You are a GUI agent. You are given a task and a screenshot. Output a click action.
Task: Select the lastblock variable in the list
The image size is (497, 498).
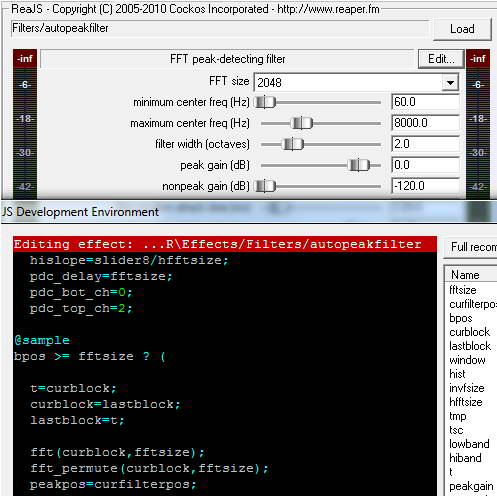(x=470, y=346)
